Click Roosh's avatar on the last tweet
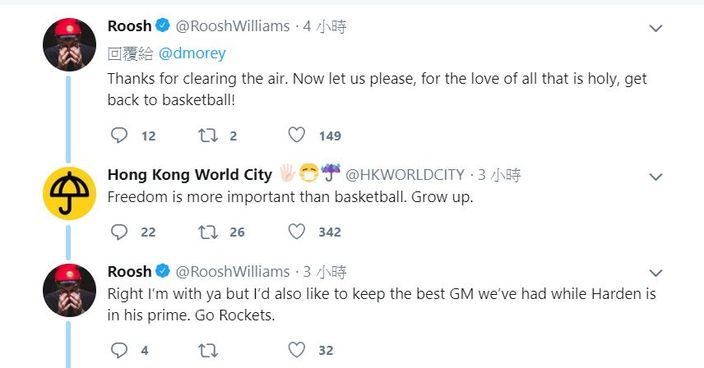This screenshot has width=704, height=368. 69,290
